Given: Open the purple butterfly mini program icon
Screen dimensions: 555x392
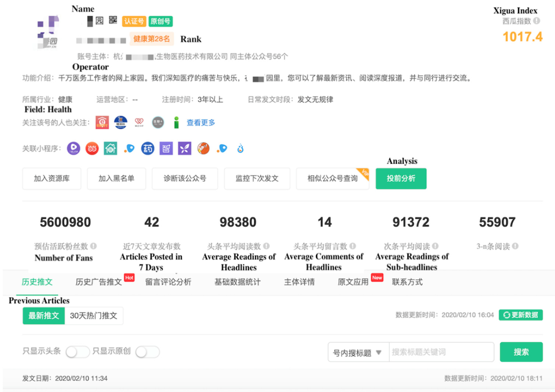Looking at the screenshot, I should [x=185, y=148].
